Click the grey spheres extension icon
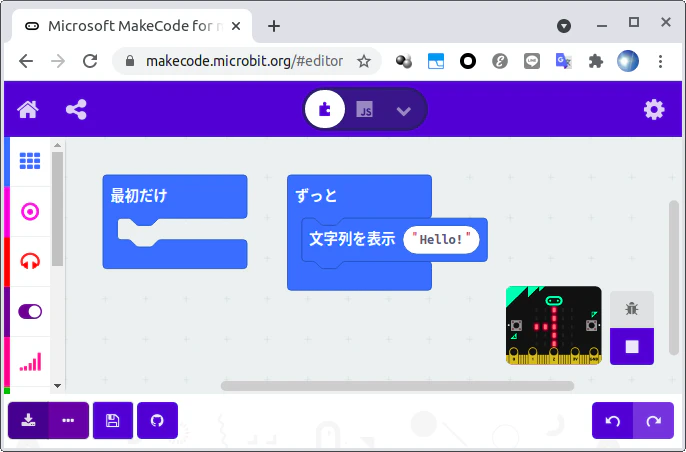This screenshot has width=686, height=452. (404, 61)
